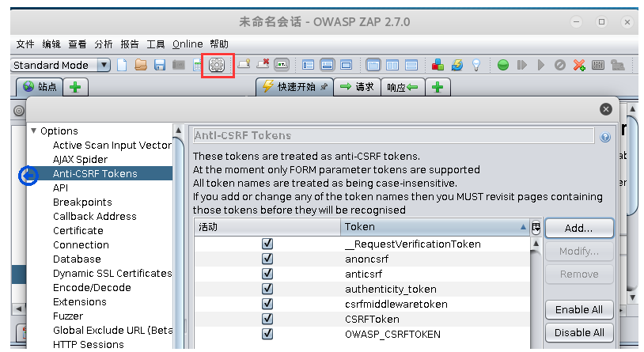644x352 pixels.
Task: Click the Add custom breakpoint red-X icon
Action: (579, 65)
